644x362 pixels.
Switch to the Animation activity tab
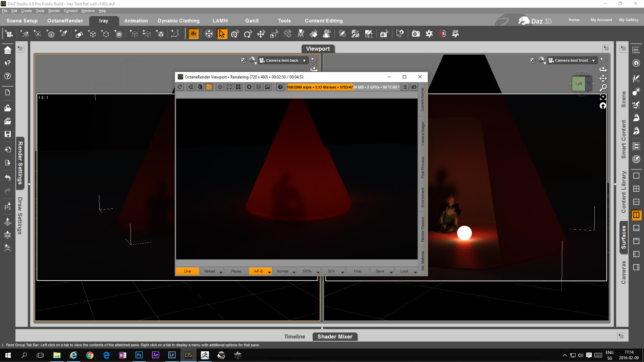136,21
